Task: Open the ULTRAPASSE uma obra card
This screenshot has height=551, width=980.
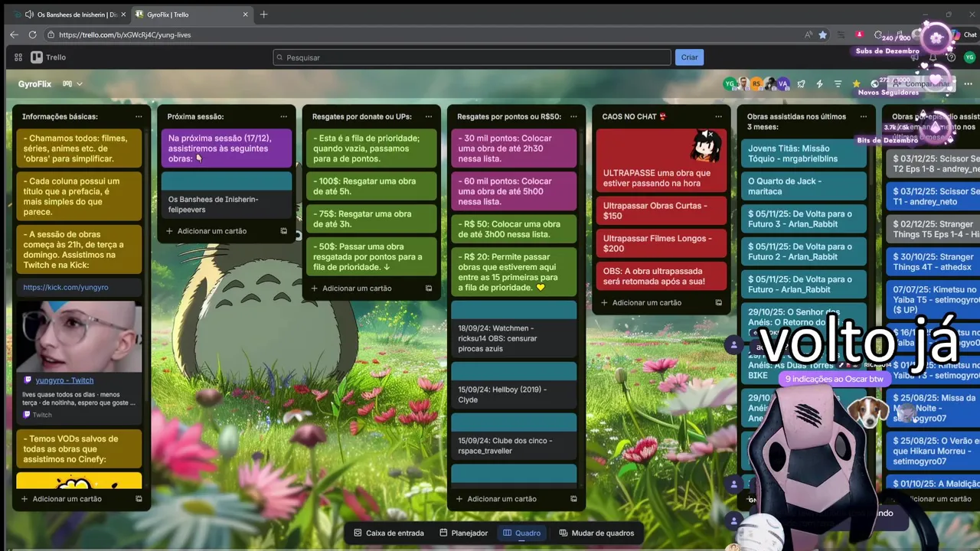Action: (661, 160)
